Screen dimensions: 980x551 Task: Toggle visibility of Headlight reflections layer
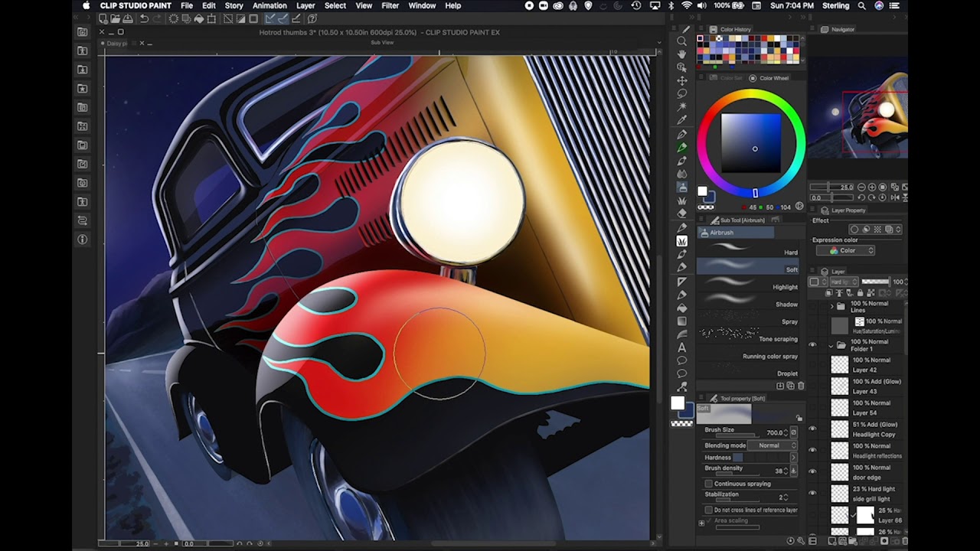[x=812, y=451]
